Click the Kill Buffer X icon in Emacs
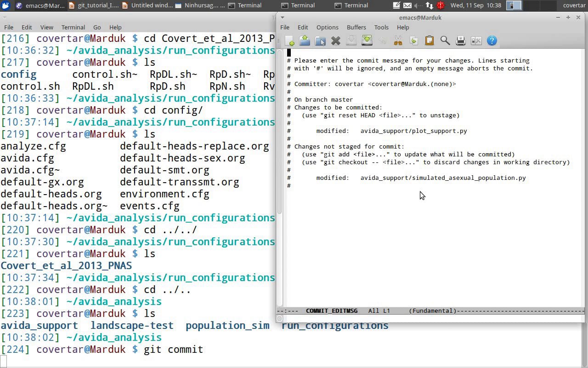This screenshot has height=368, width=588. tap(336, 41)
